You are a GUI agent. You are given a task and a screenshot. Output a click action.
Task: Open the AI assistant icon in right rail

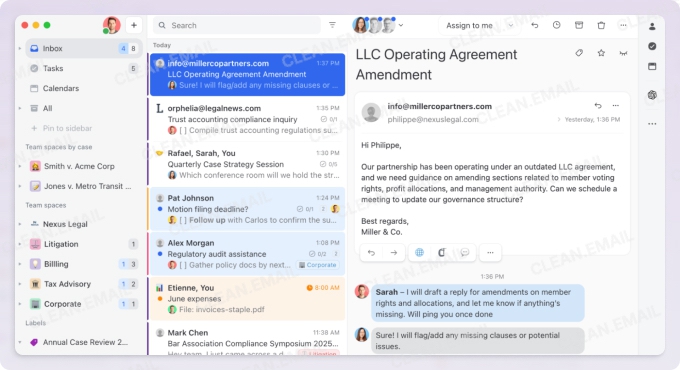pos(652,95)
